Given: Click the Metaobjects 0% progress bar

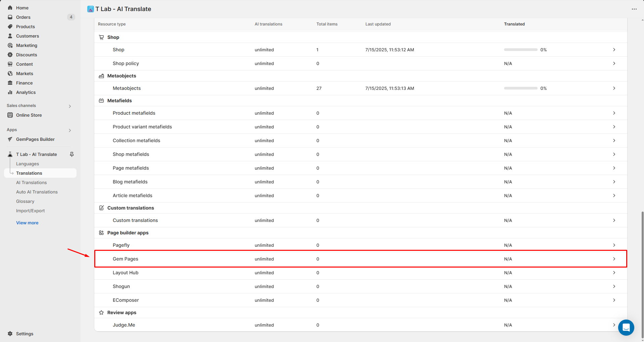Looking at the screenshot, I should [521, 88].
